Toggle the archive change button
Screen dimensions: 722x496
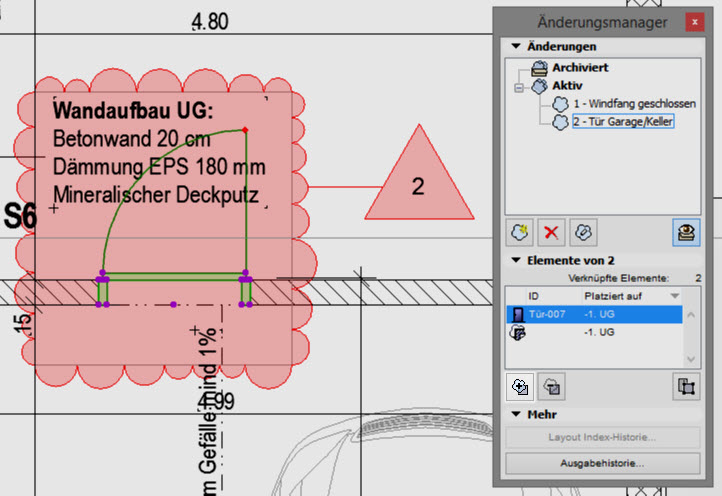pos(686,232)
